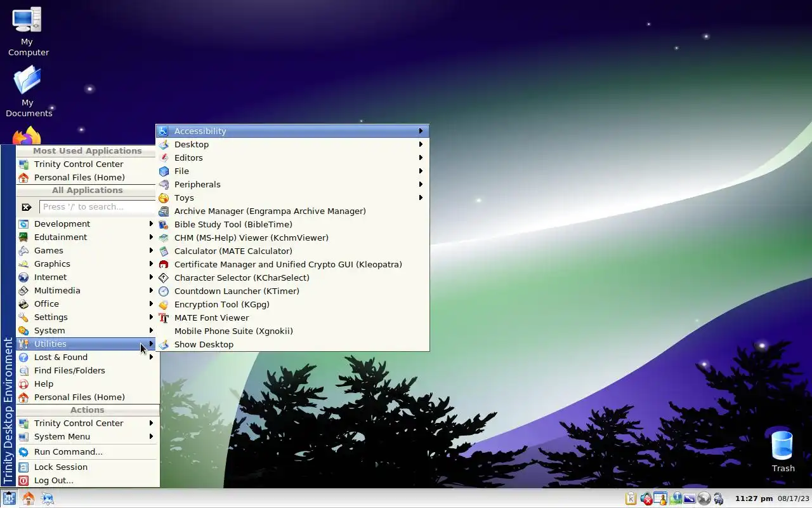Expand the Lost & Found arrow

(151, 357)
